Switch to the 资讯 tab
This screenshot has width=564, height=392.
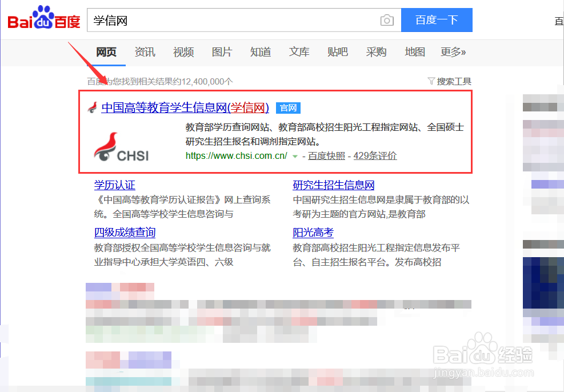tap(145, 52)
